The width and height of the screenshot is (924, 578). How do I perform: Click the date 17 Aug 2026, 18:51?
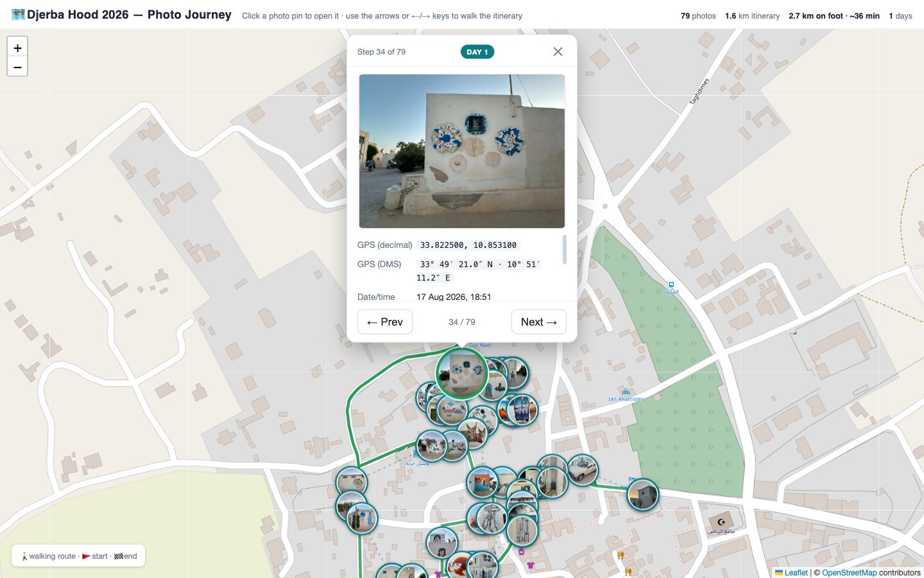454,297
